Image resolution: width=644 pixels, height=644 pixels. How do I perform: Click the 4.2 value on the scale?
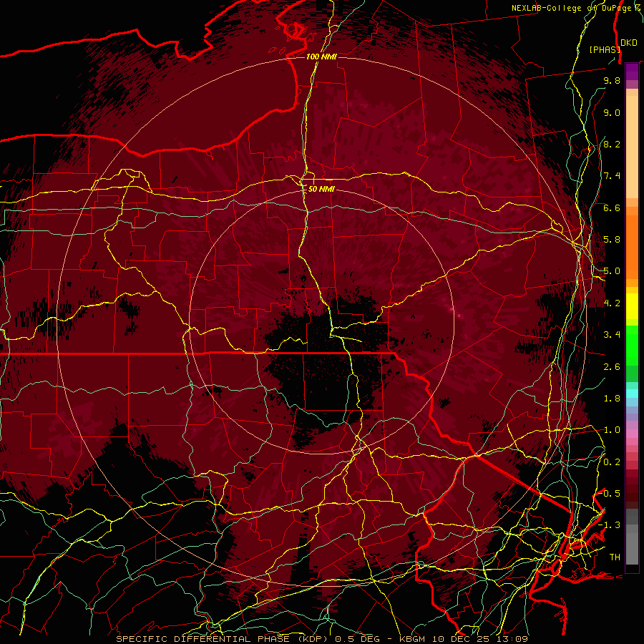point(612,303)
